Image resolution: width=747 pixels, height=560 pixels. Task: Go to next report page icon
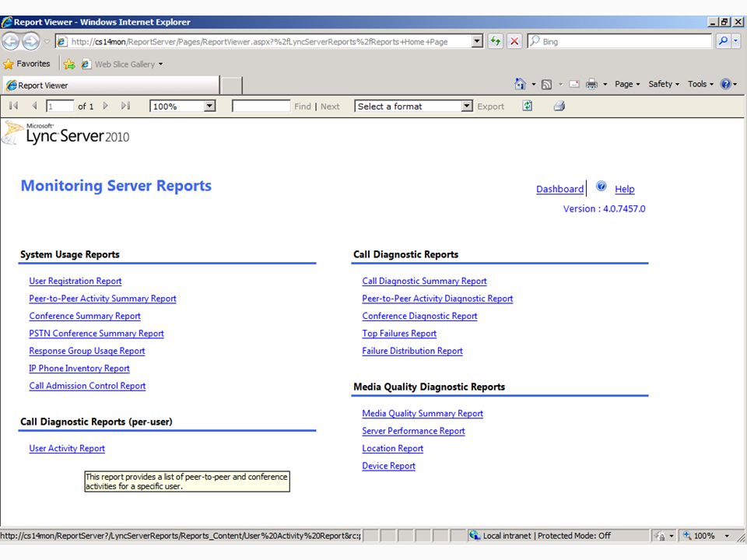coord(106,106)
